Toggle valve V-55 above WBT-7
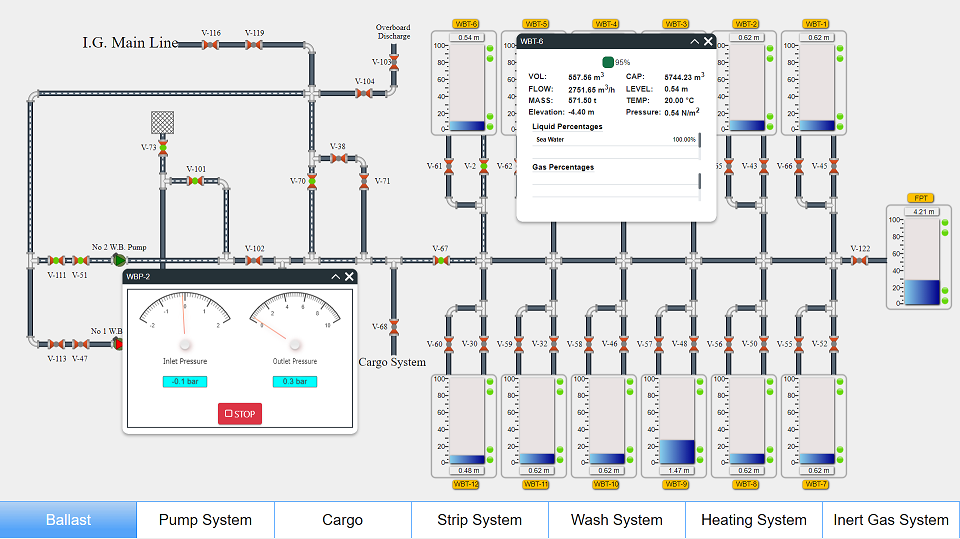This screenshot has height=539, width=960. pyautogui.click(x=799, y=344)
